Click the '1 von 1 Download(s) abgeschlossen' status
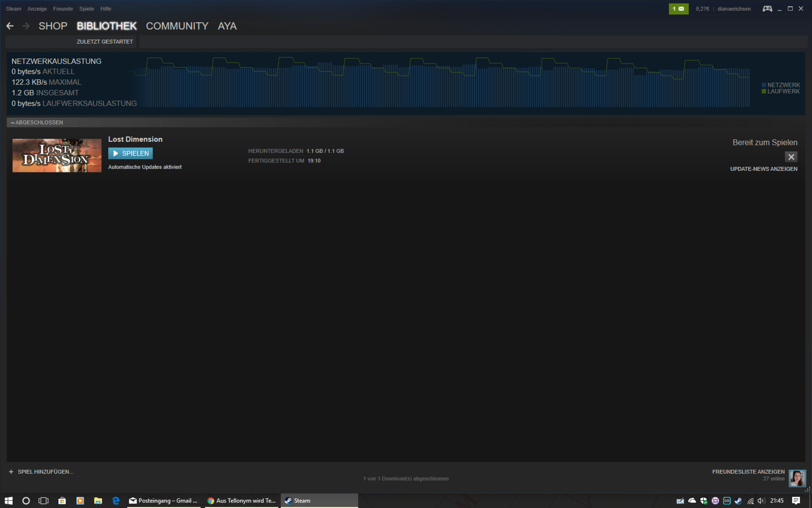The width and height of the screenshot is (812, 508). pyautogui.click(x=406, y=479)
